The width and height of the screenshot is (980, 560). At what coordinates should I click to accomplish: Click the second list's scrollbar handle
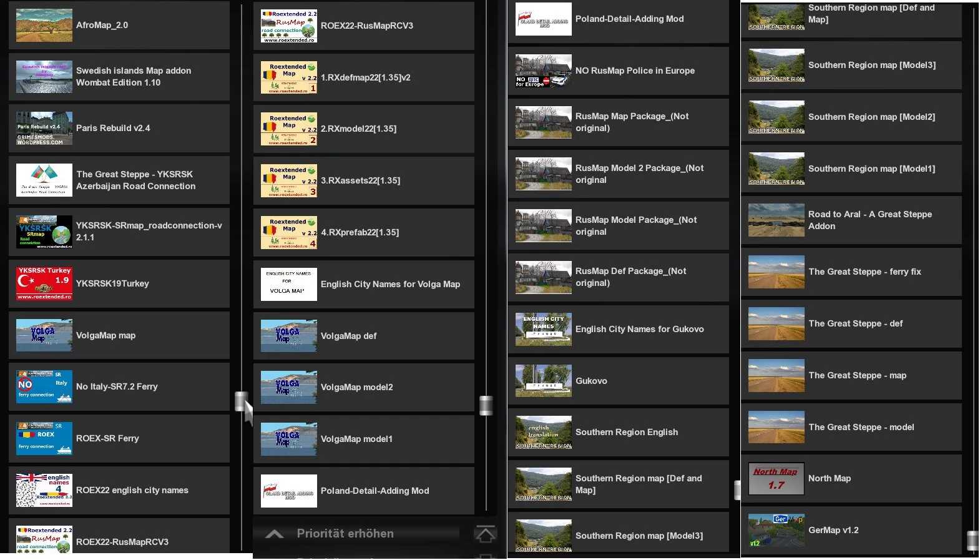pos(486,405)
